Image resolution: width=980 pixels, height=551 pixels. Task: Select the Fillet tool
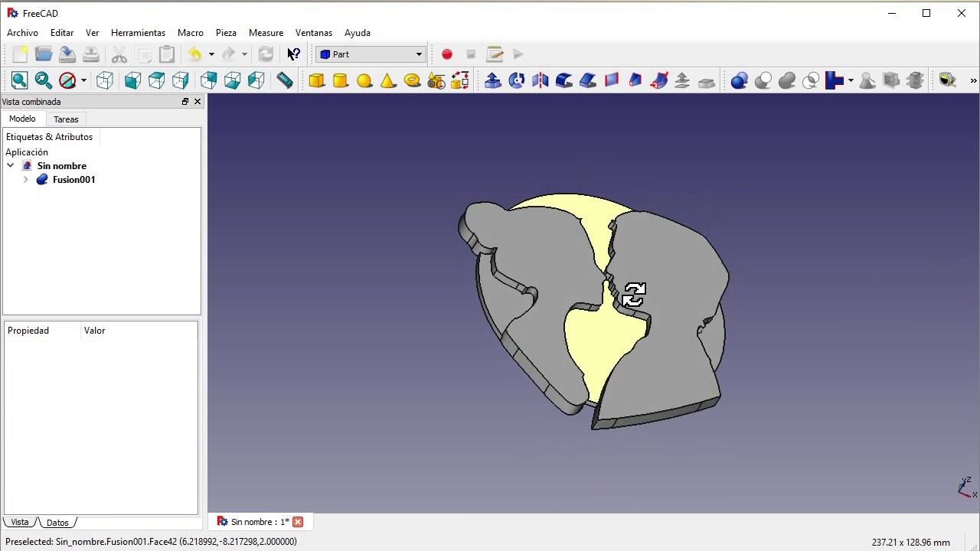coord(564,80)
